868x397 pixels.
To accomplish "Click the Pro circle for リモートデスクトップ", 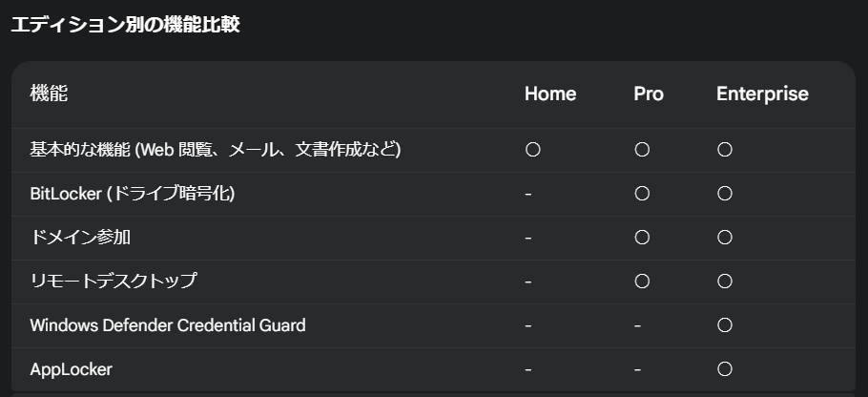I will pos(642,282).
